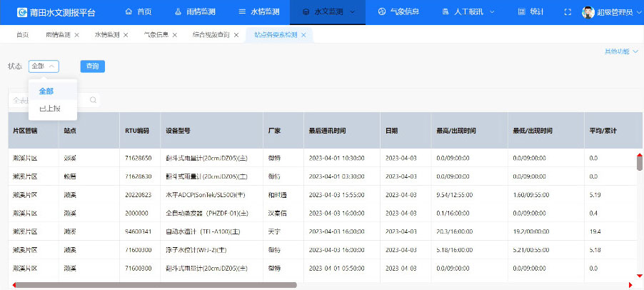The width and height of the screenshot is (644, 290).
Task: Close the 站点各要素检测 tab
Action: tap(303, 35)
